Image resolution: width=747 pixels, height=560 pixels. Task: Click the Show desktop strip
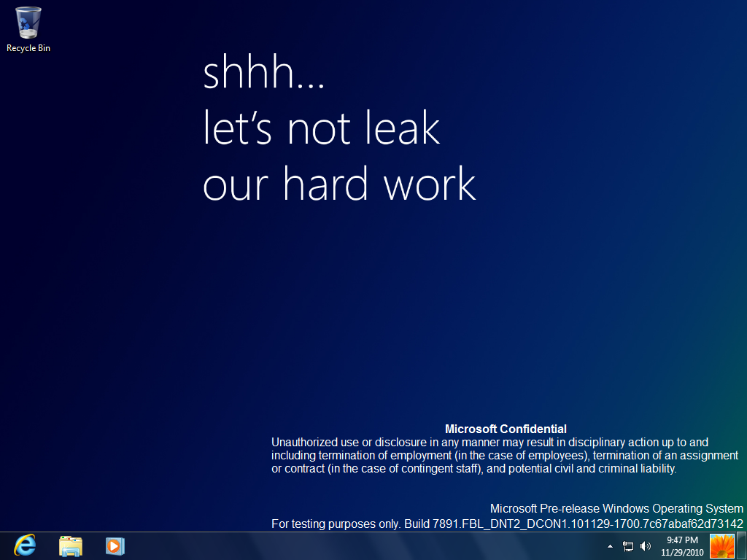(x=741, y=546)
